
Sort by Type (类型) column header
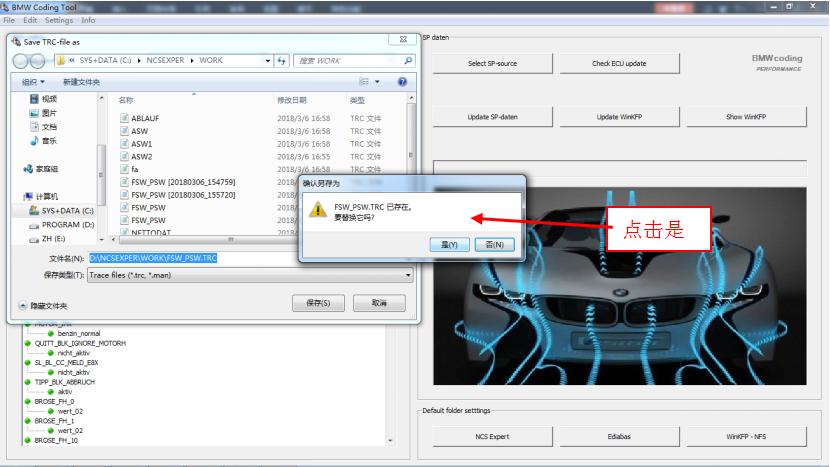(357, 100)
